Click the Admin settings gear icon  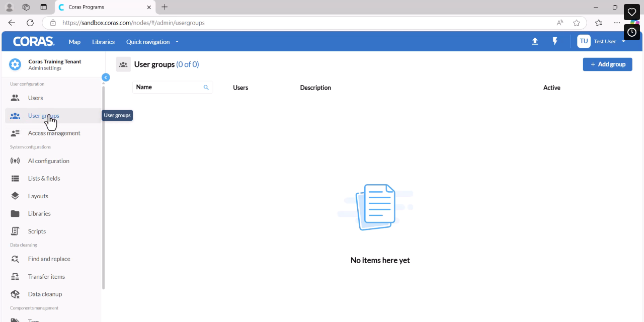(x=15, y=64)
